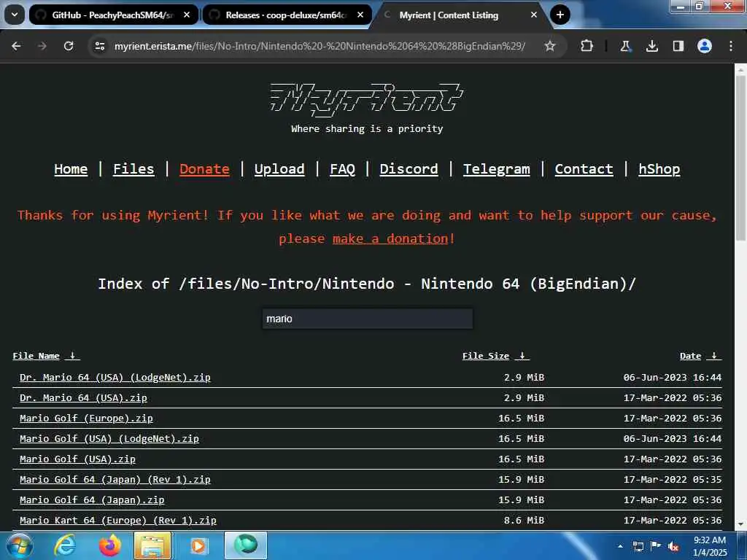The height and width of the screenshot is (560, 747).
Task: Download Mario Golf 64 (Japan).zip
Action: 92,500
